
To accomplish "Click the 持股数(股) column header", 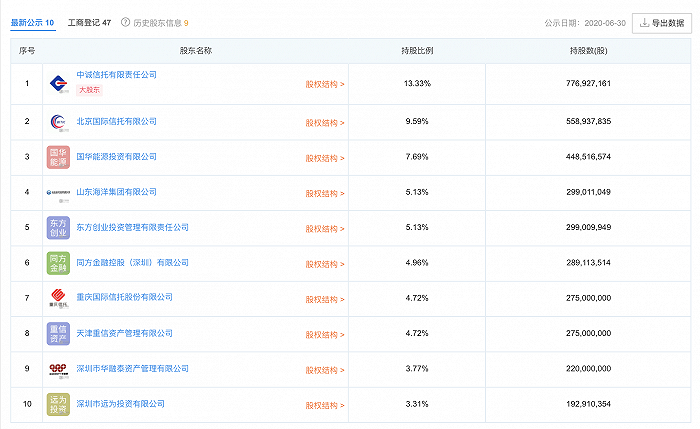I will [588, 51].
